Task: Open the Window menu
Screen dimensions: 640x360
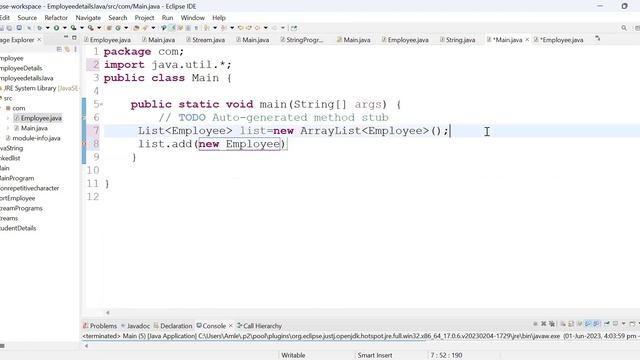Action: click(193, 18)
